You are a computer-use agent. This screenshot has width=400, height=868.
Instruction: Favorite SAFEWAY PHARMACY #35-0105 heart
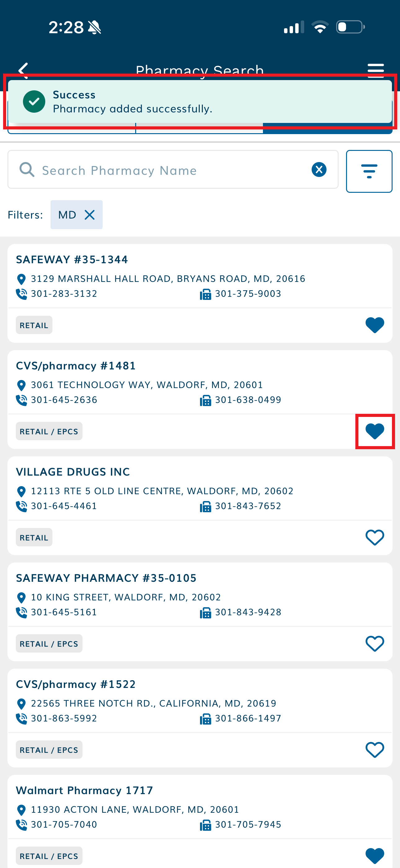pos(374,644)
